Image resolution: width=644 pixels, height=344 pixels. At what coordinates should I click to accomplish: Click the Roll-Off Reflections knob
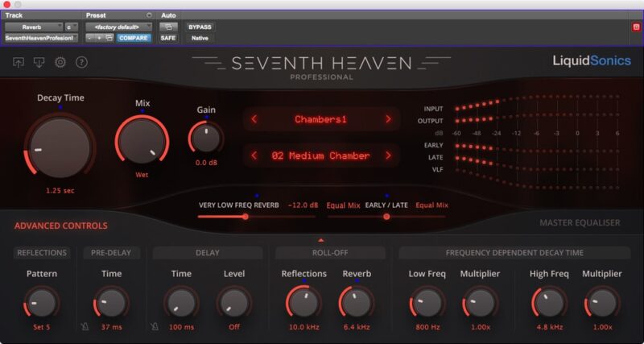pos(304,303)
